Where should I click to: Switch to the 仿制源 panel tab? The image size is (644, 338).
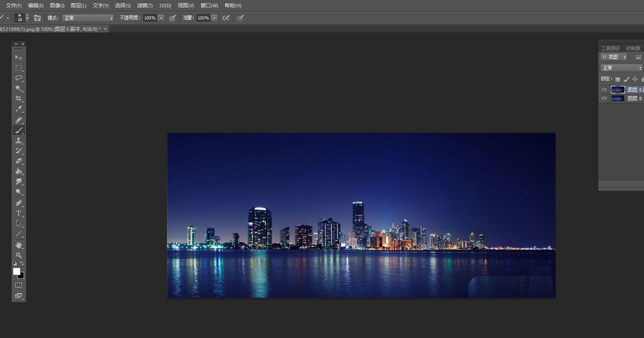[633, 48]
